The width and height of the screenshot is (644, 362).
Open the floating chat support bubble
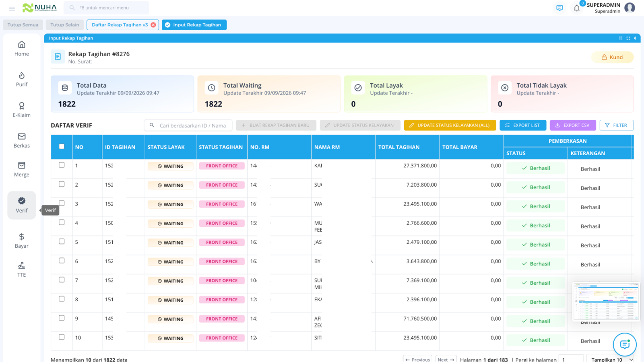point(625,344)
